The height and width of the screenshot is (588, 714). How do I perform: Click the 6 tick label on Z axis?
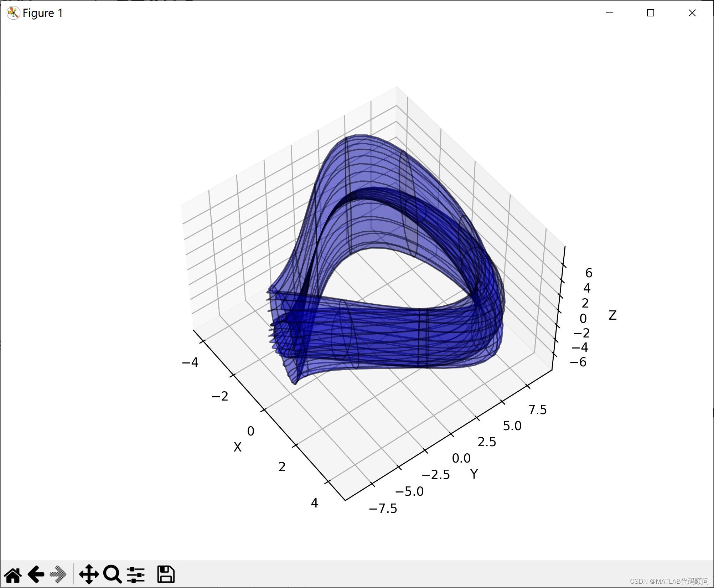(x=589, y=273)
